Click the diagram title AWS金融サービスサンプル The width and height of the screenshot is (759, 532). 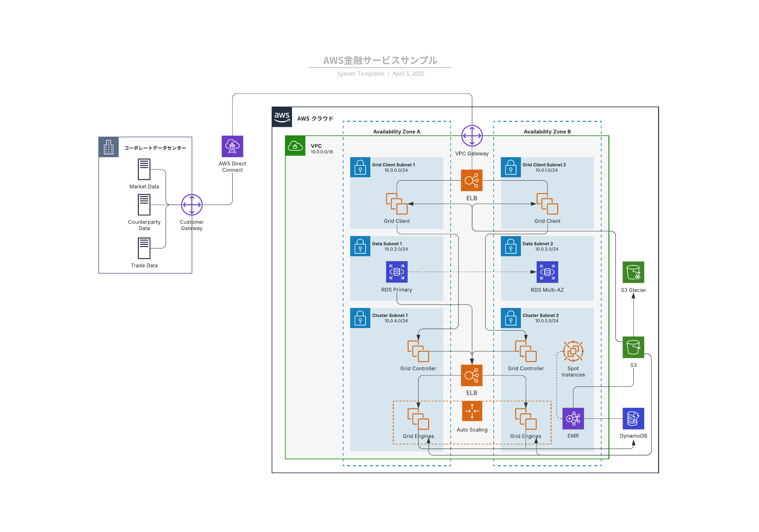[380, 60]
